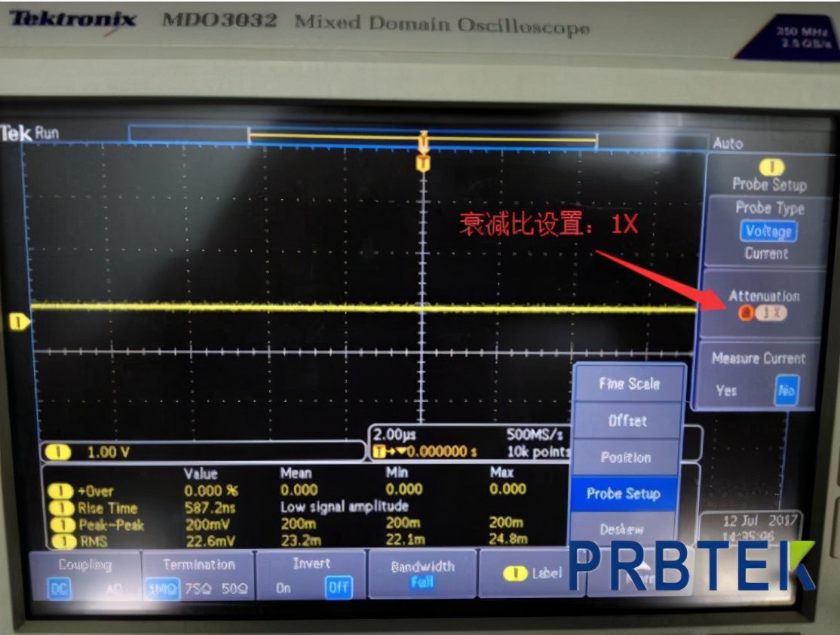The image size is (840, 635).
Task: Click the yellow 1 badge on the Label button
Action: [x=515, y=573]
